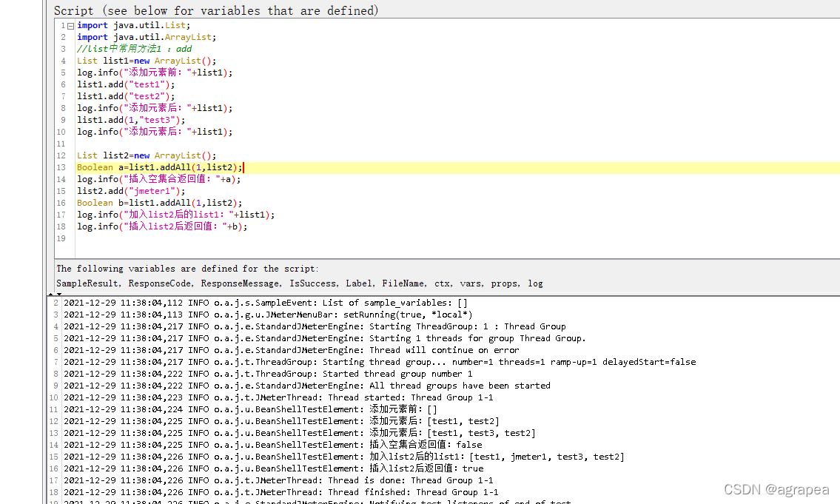Click log entry 'Thread started: Thread Group 1-1'

[278, 397]
